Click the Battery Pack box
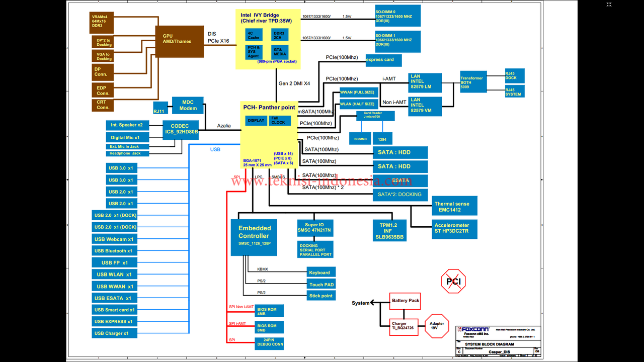This screenshot has height=362, width=644. pos(405,301)
